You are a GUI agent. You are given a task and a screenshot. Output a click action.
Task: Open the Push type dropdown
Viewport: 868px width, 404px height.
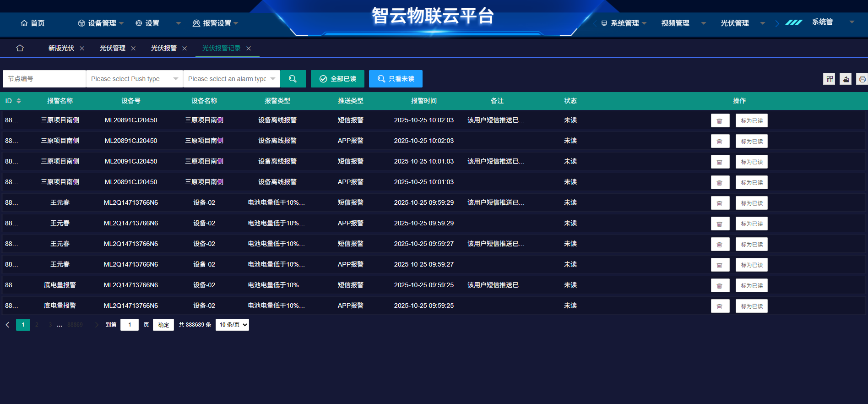coord(135,79)
